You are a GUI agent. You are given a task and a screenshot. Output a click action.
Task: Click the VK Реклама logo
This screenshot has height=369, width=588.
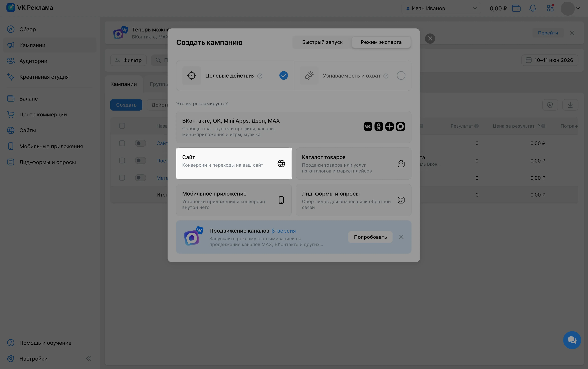click(30, 8)
